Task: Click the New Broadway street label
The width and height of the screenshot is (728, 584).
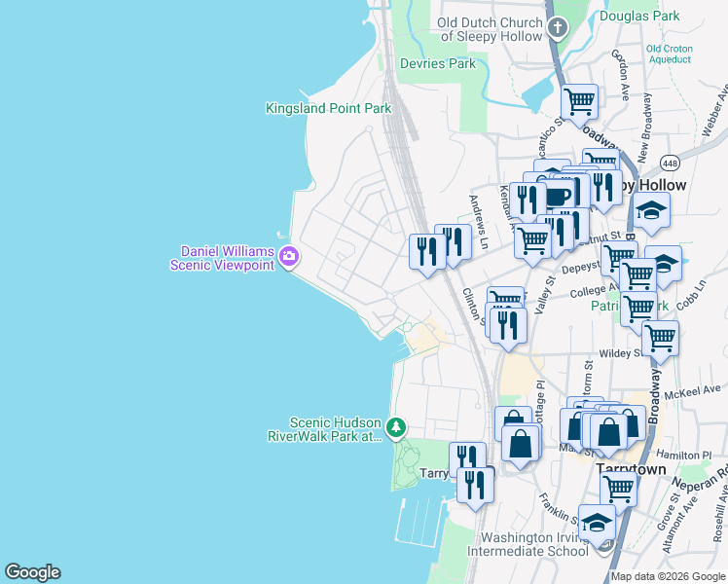Action: (x=645, y=128)
